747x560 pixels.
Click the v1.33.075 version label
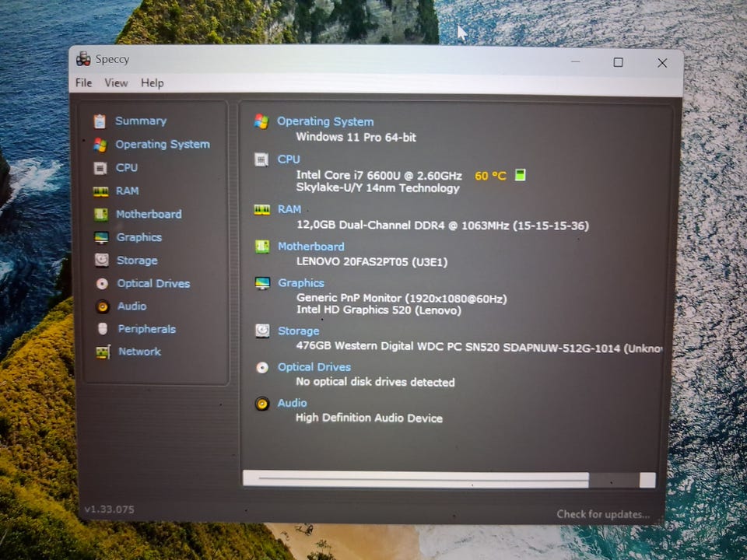click(x=110, y=509)
